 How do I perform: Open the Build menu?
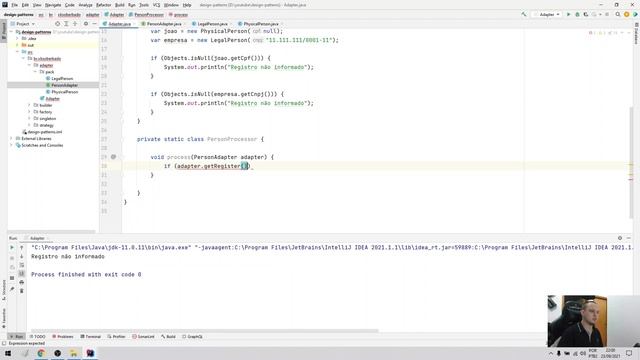pyautogui.click(x=119, y=5)
